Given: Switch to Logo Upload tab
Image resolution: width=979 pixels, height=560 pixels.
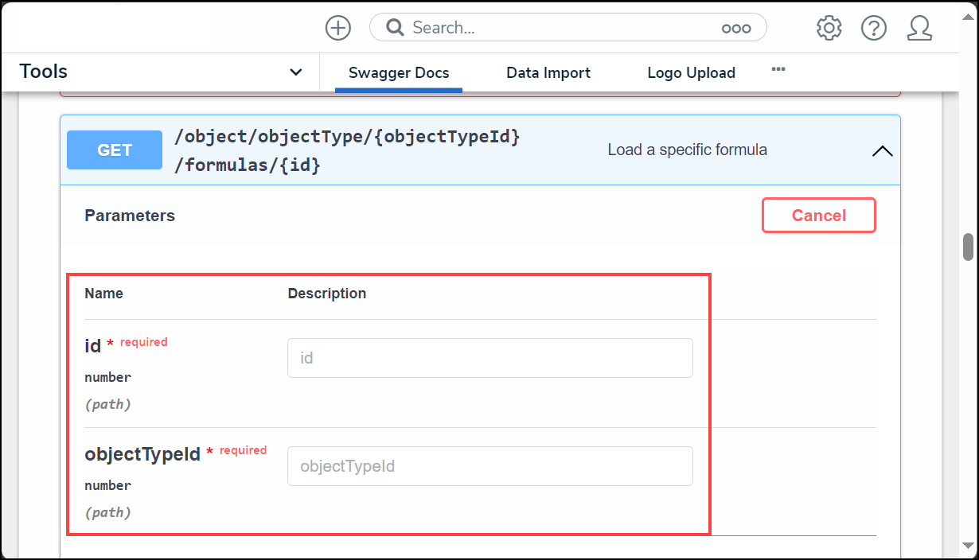Looking at the screenshot, I should click(x=691, y=73).
